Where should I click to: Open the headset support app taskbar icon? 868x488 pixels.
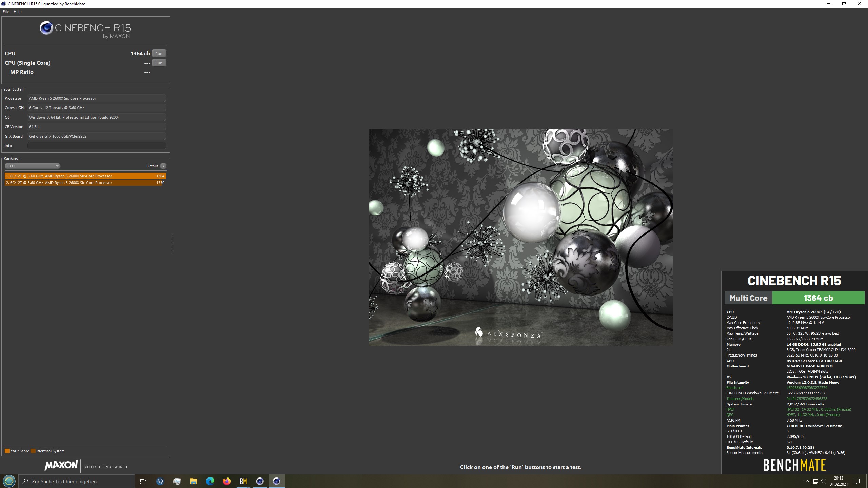point(160,481)
